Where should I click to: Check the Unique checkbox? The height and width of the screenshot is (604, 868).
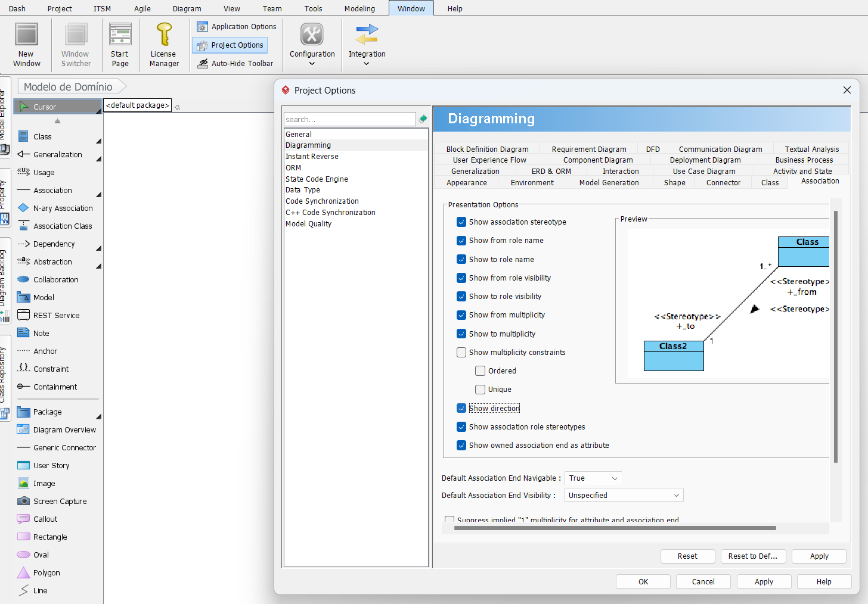click(480, 390)
